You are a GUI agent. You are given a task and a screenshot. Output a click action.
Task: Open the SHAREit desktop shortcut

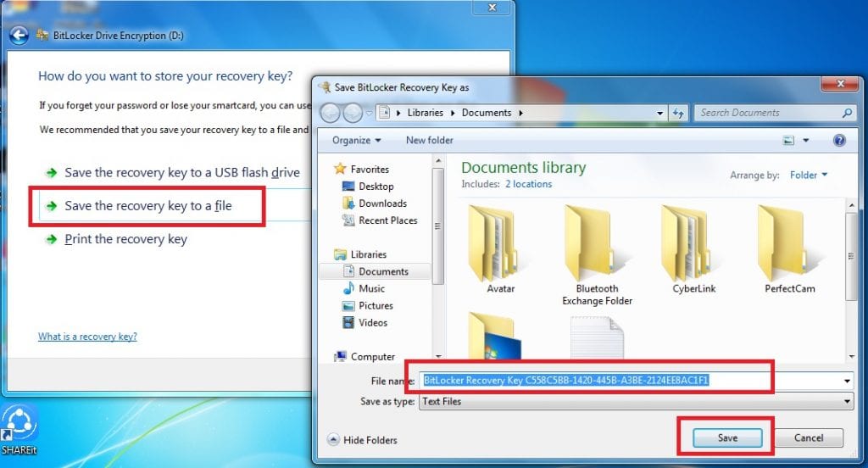pyautogui.click(x=19, y=431)
